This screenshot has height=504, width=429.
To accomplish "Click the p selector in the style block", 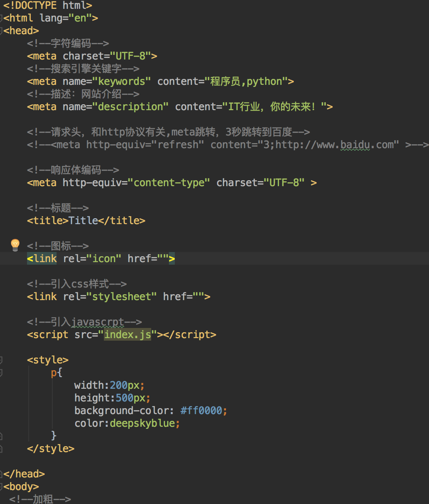I will 53,373.
